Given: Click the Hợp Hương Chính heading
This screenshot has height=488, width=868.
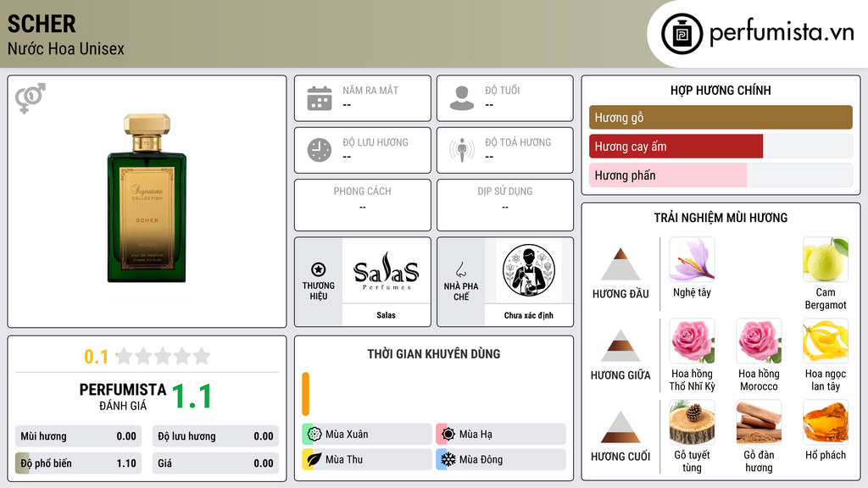Looking at the screenshot, I should click(721, 90).
